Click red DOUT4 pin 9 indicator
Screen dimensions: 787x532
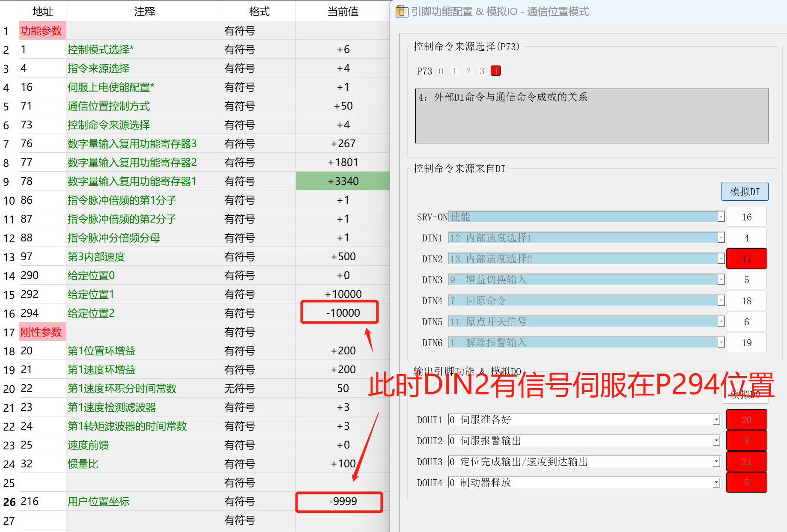point(746,483)
